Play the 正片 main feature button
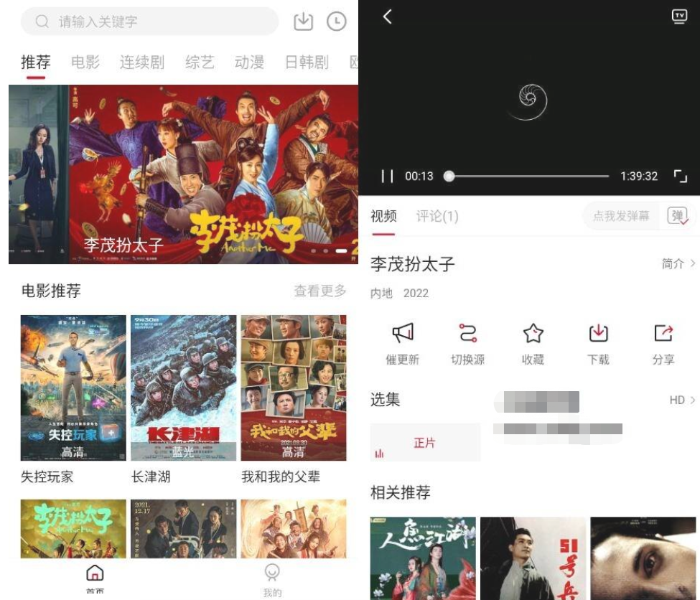The image size is (700, 600). pos(426,444)
